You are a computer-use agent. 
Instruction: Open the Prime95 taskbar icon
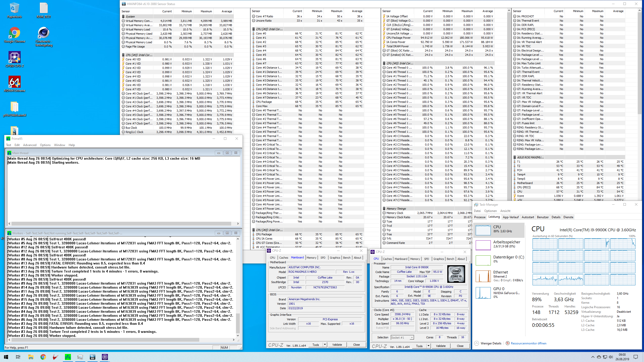[68, 357]
